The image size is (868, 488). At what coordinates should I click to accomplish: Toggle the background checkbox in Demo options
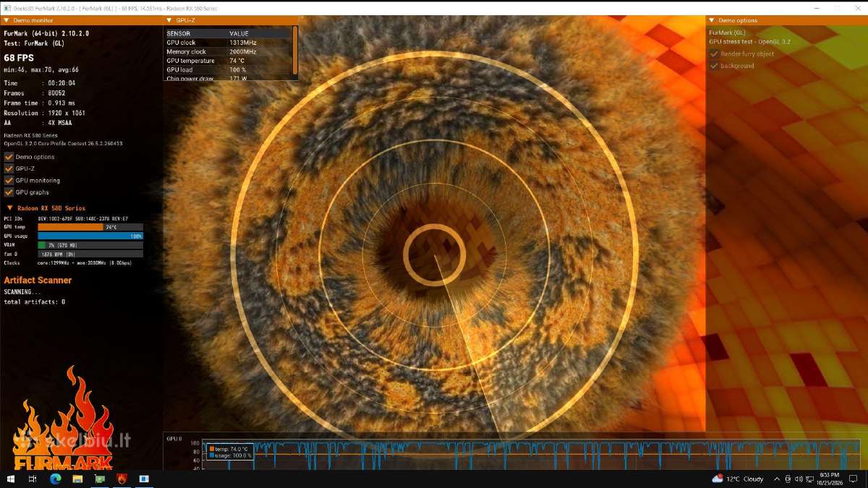[714, 66]
